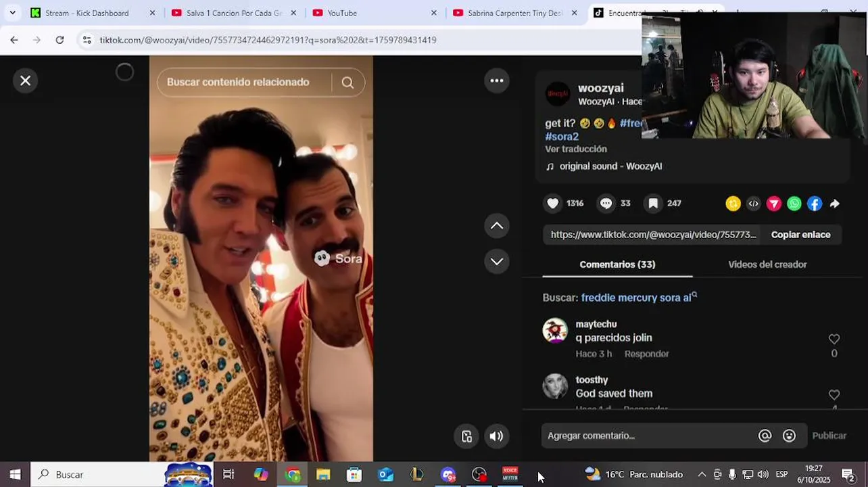
Task: Open File Explorer from the taskbar
Action: (323, 475)
